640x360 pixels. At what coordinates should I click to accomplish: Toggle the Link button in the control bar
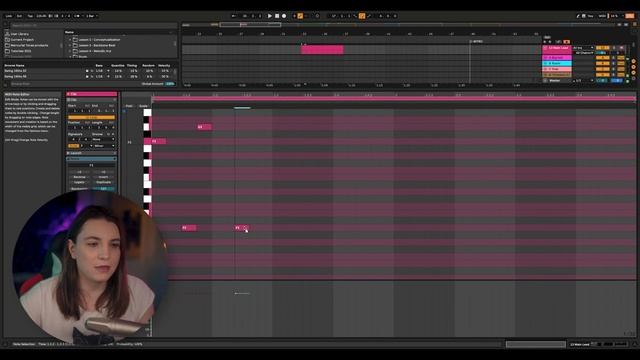pos(9,16)
